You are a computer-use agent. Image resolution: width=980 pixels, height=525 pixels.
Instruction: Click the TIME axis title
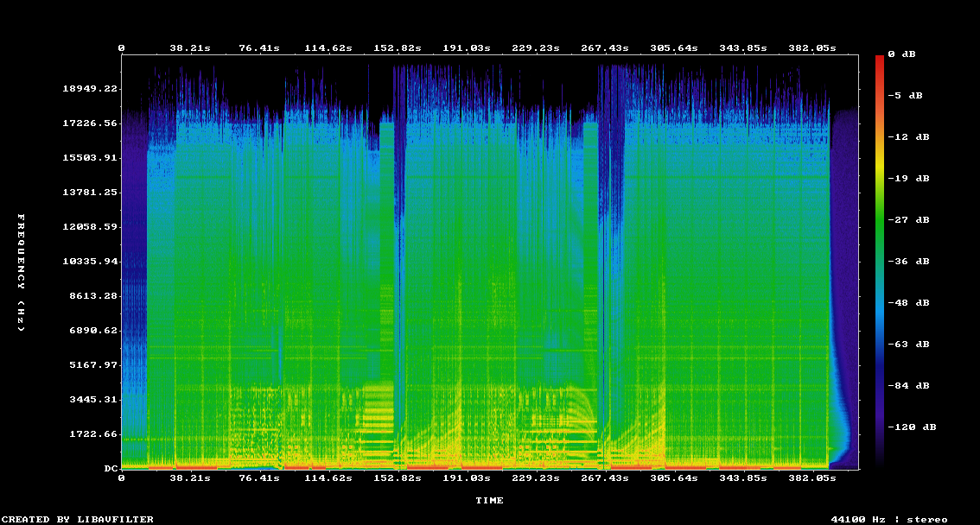489,501
